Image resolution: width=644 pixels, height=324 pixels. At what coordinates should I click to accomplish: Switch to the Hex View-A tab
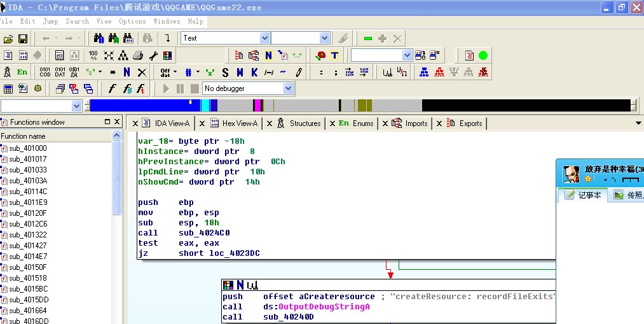click(x=234, y=123)
